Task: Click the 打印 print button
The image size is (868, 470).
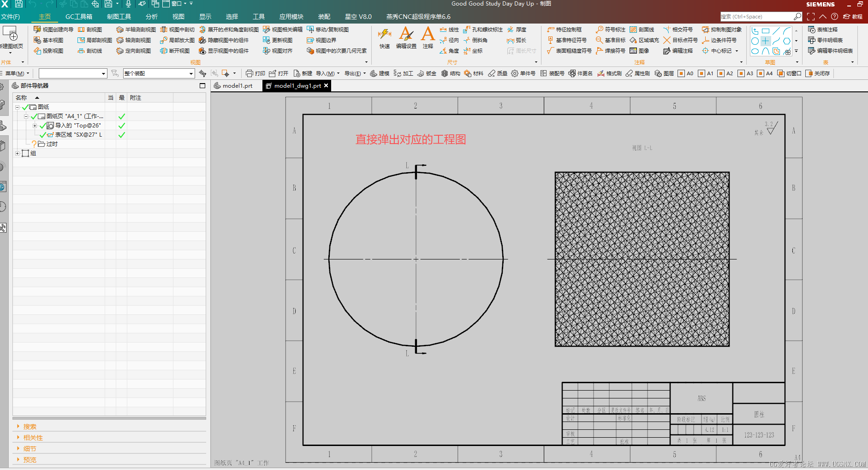Action: [x=256, y=73]
